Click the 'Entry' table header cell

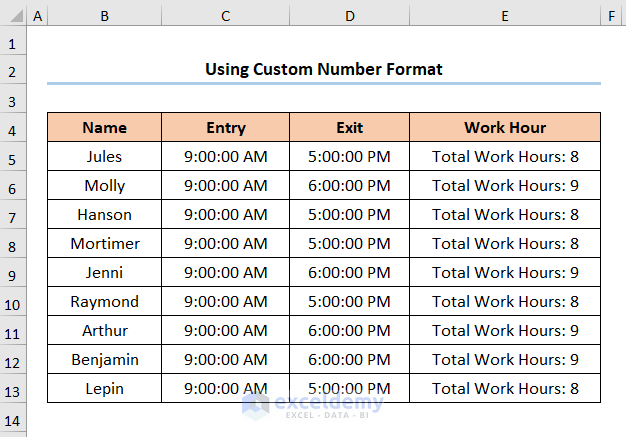(226, 127)
